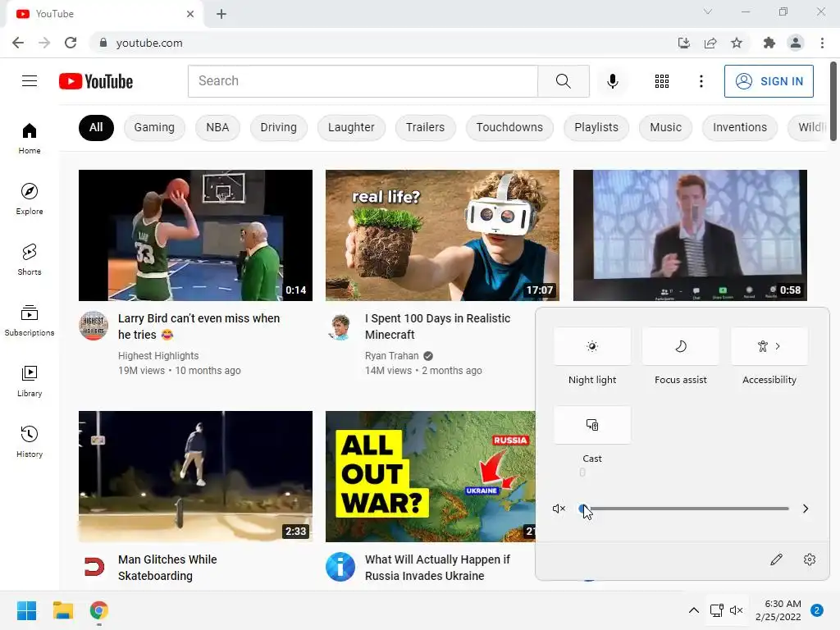Open Shorts in the sidebar
840x630 pixels.
pyautogui.click(x=30, y=260)
